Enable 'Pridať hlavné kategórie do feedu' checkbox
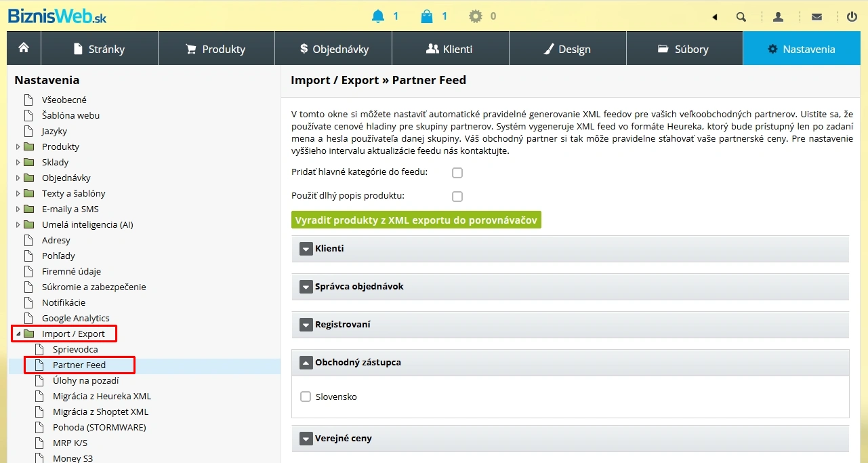This screenshot has height=463, width=868. (457, 172)
